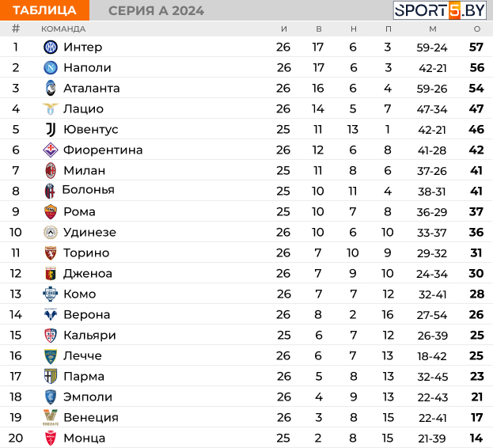Click the Napoli club logo
The width and height of the screenshot is (493, 448).
point(51,67)
